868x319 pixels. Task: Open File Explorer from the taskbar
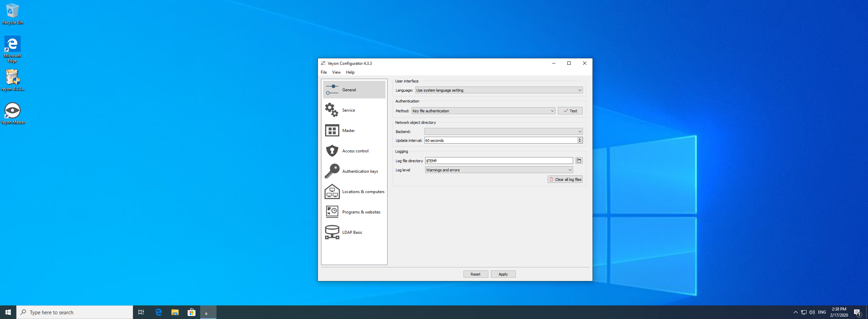[175, 312]
